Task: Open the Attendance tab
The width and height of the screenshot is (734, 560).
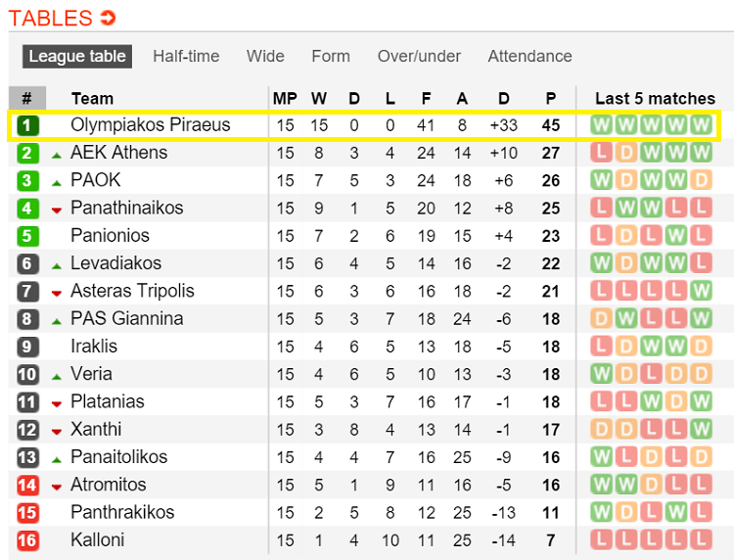Action: (x=529, y=57)
